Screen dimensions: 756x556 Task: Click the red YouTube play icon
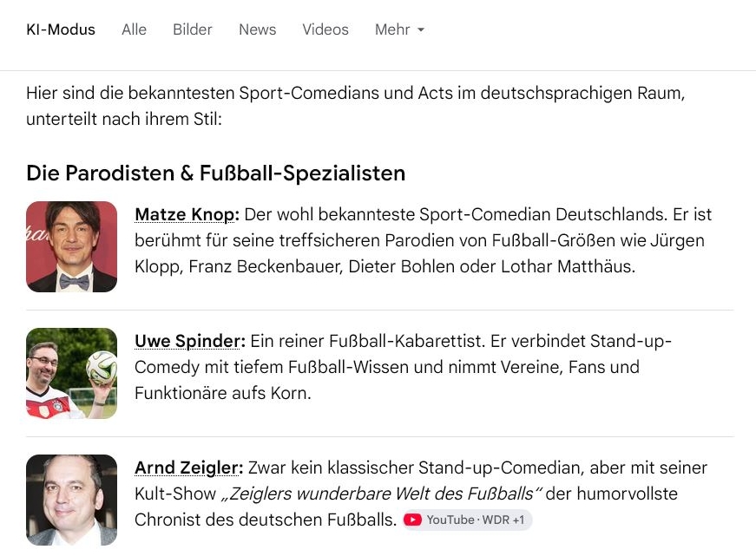click(412, 520)
